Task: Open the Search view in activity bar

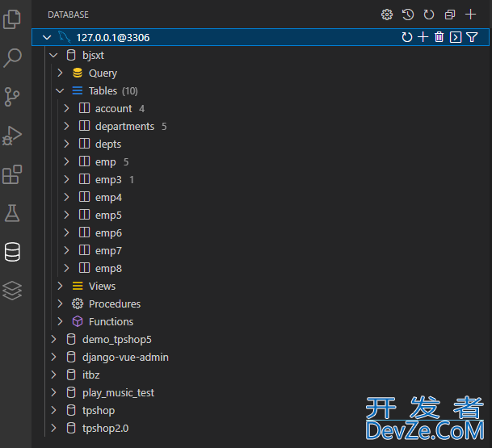Action: pos(12,58)
